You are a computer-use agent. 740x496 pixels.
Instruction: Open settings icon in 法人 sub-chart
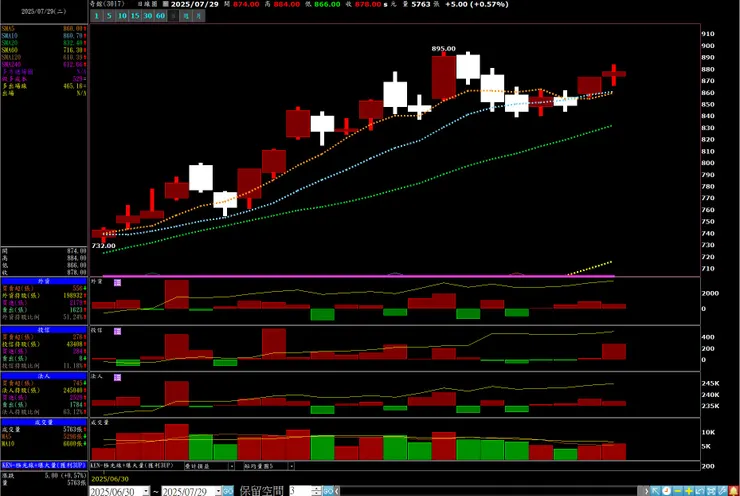[x=118, y=377]
